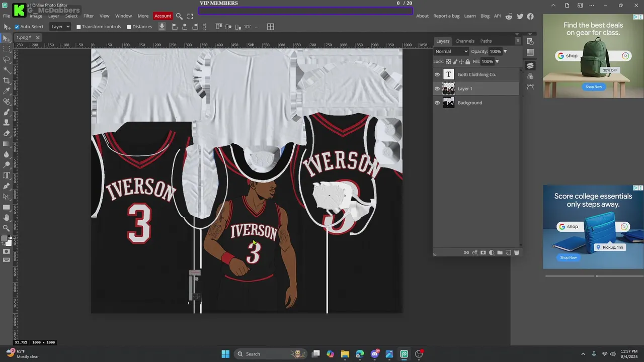The image size is (644, 362).
Task: Toggle lock transparent pixels for layer
Action: point(448,62)
